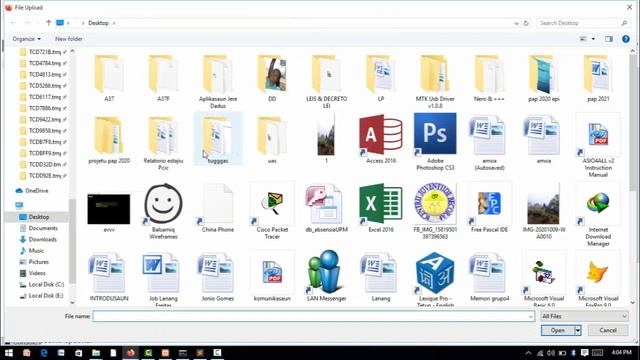The image size is (640, 360).
Task: Expand the chevron after Desktop in path
Action: (114, 23)
